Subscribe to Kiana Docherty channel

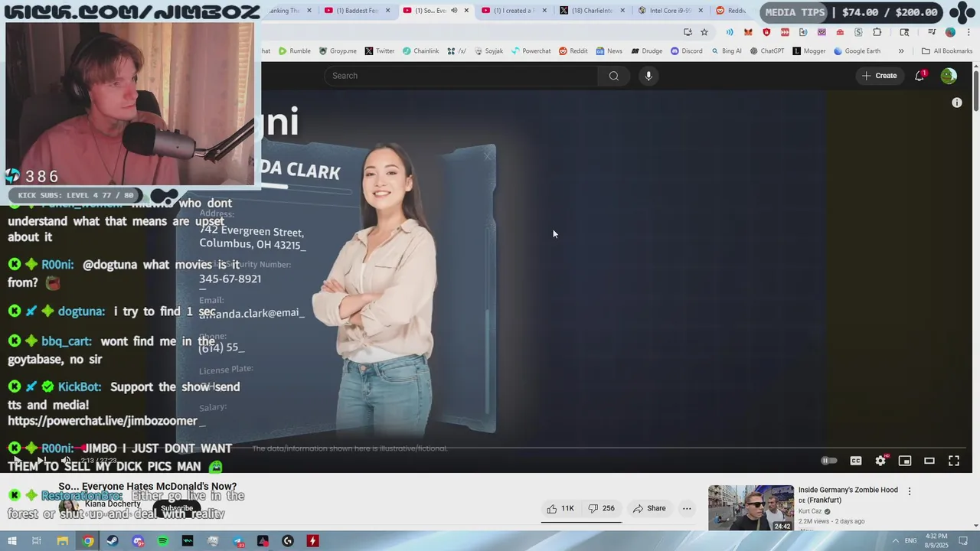(x=177, y=508)
